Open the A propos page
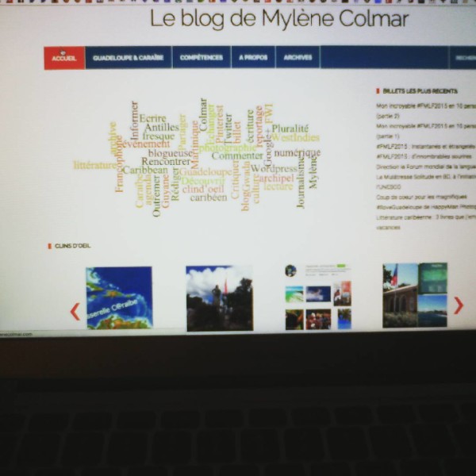The height and width of the screenshot is (476, 476). [x=252, y=58]
